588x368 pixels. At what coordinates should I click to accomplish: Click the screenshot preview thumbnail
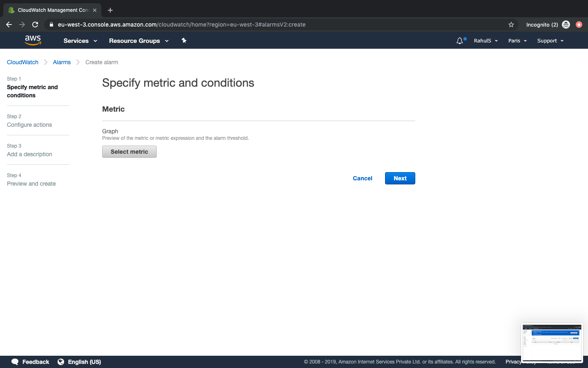pos(552,342)
